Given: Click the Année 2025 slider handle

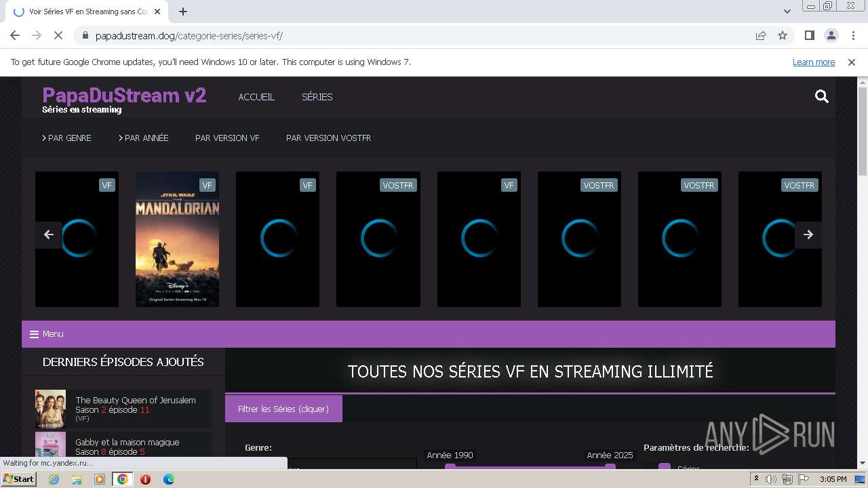Looking at the screenshot, I should (610, 466).
